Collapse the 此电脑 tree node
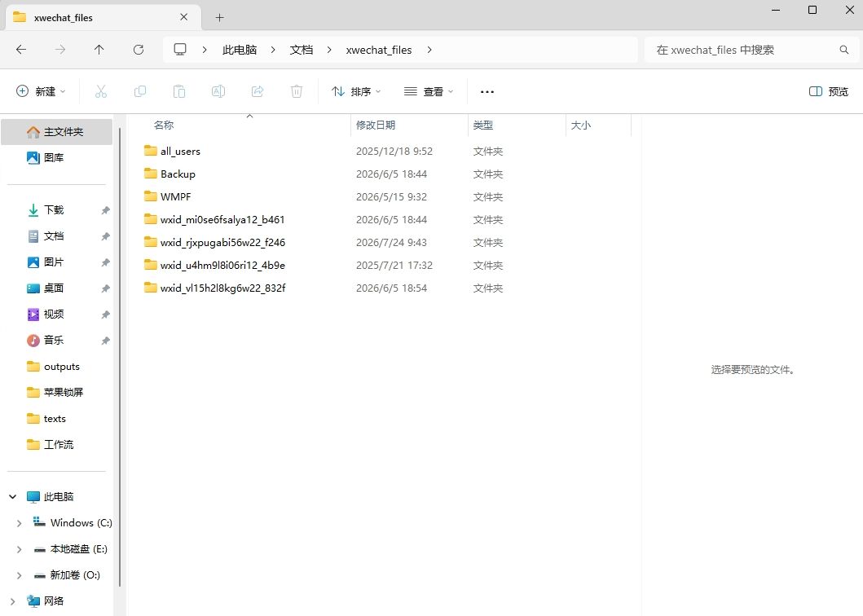 click(13, 496)
